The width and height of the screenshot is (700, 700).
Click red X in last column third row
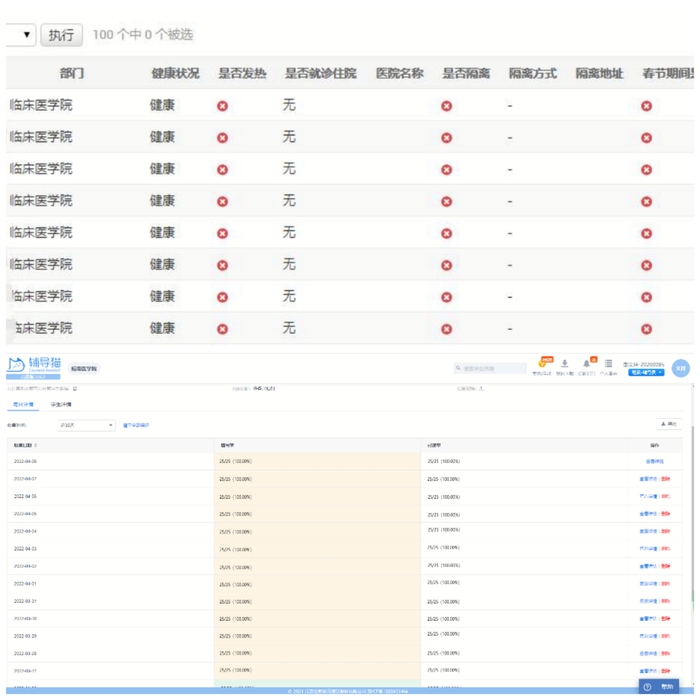pyautogui.click(x=646, y=169)
